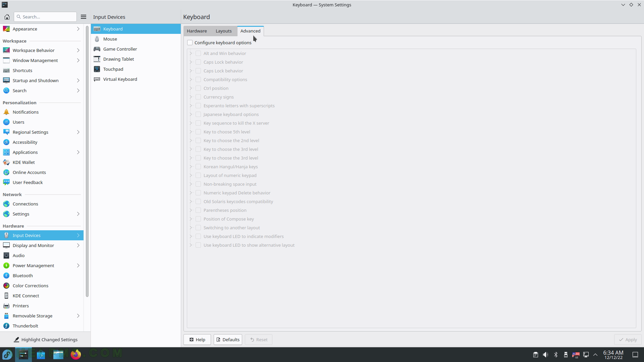
Task: Check Korean Hangul/Hanja keys checkbox
Action: click(198, 167)
